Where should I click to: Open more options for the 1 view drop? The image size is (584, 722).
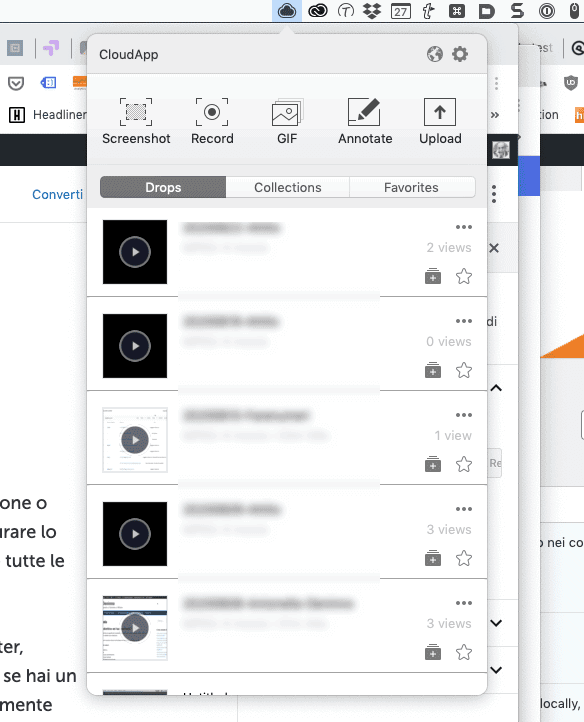(x=464, y=415)
